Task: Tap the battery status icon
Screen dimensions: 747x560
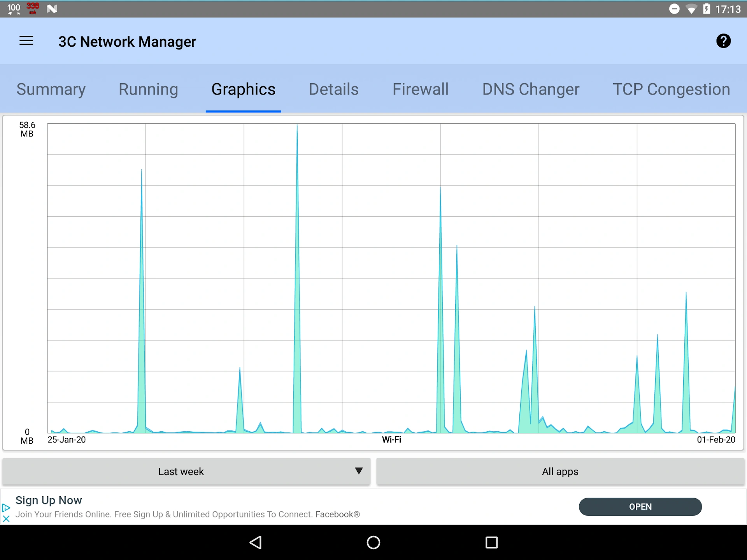Action: tap(707, 9)
